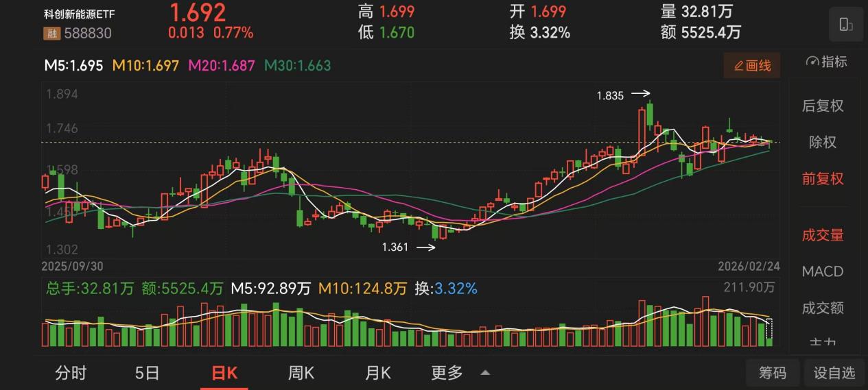Open the 画线 drawing tool
The height and width of the screenshot is (390, 868).
pos(752,66)
